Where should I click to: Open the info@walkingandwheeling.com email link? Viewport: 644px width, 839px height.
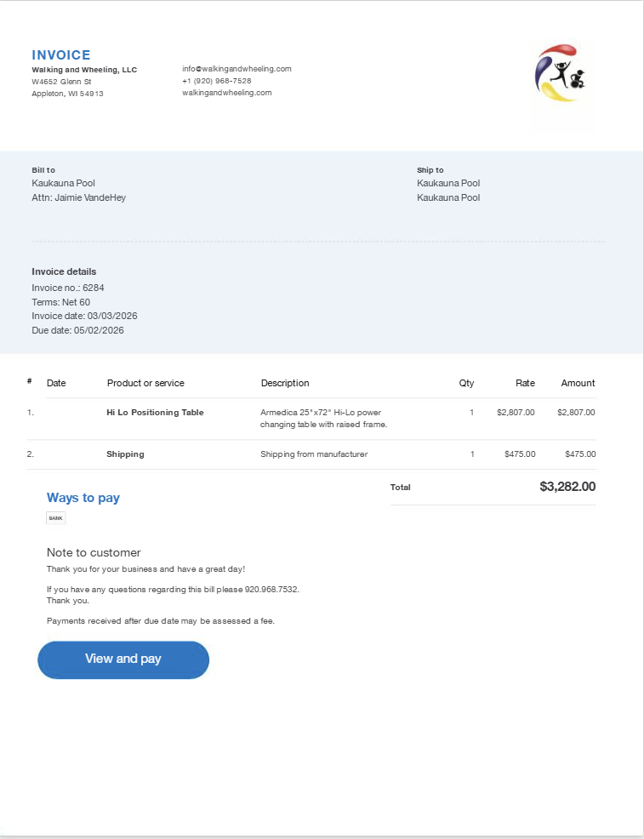coord(237,69)
